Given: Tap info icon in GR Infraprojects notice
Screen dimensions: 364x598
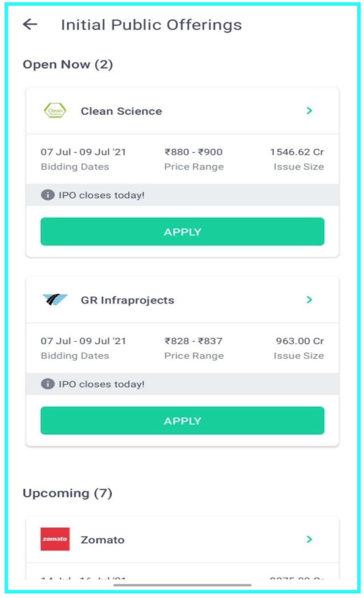Looking at the screenshot, I should (48, 384).
